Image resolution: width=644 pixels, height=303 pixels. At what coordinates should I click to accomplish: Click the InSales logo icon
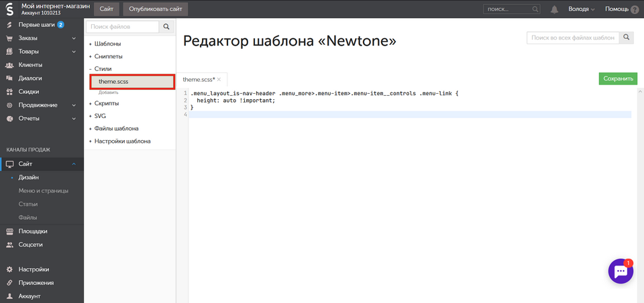pos(10,9)
